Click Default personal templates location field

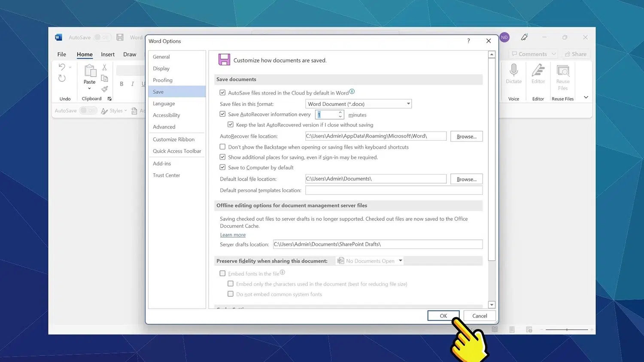pyautogui.click(x=394, y=190)
